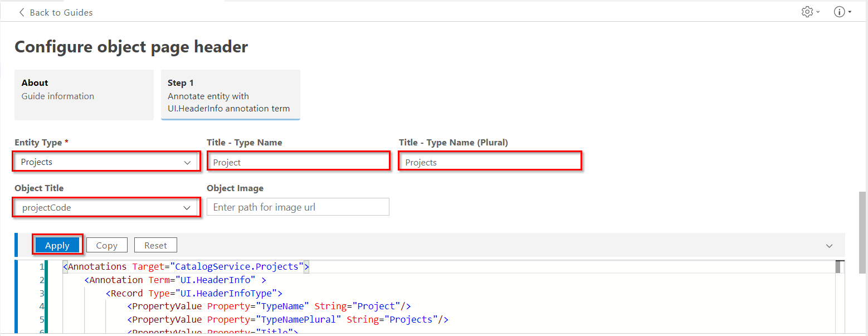Click the TypeNamePlural PropertyValue code line

(288, 319)
